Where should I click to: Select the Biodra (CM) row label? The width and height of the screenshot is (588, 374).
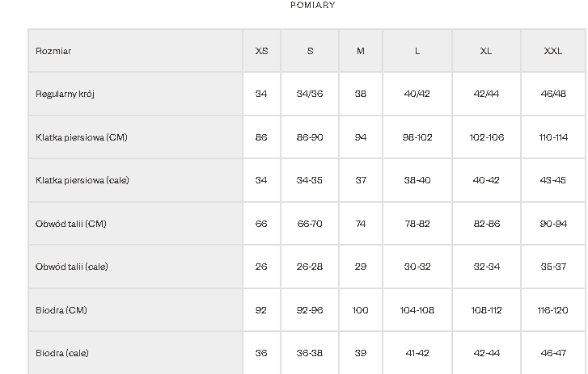tap(61, 310)
